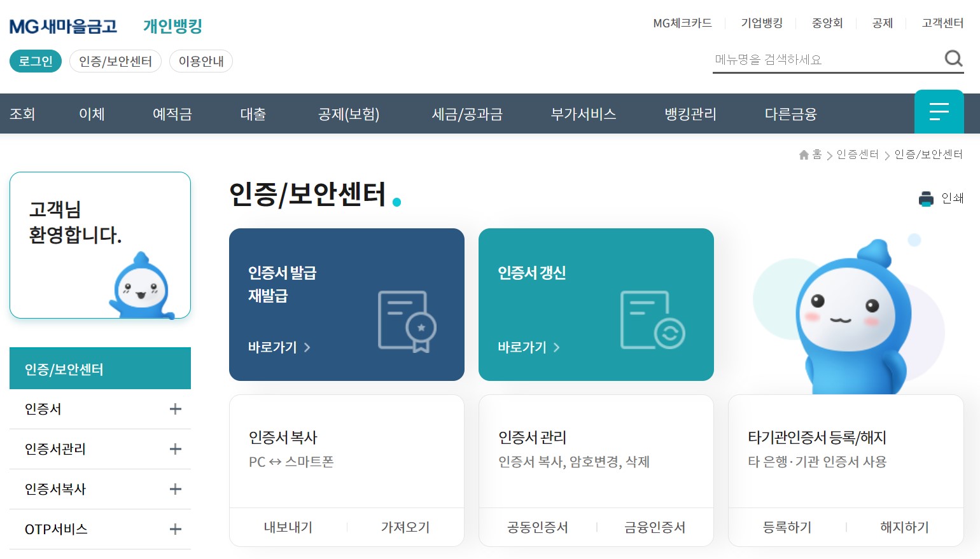The width and height of the screenshot is (980, 559).
Task: Click the 로그인 button
Action: click(35, 61)
